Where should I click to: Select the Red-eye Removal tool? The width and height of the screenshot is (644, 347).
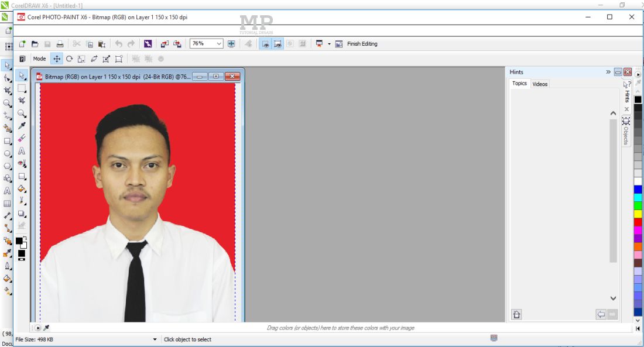(22, 163)
